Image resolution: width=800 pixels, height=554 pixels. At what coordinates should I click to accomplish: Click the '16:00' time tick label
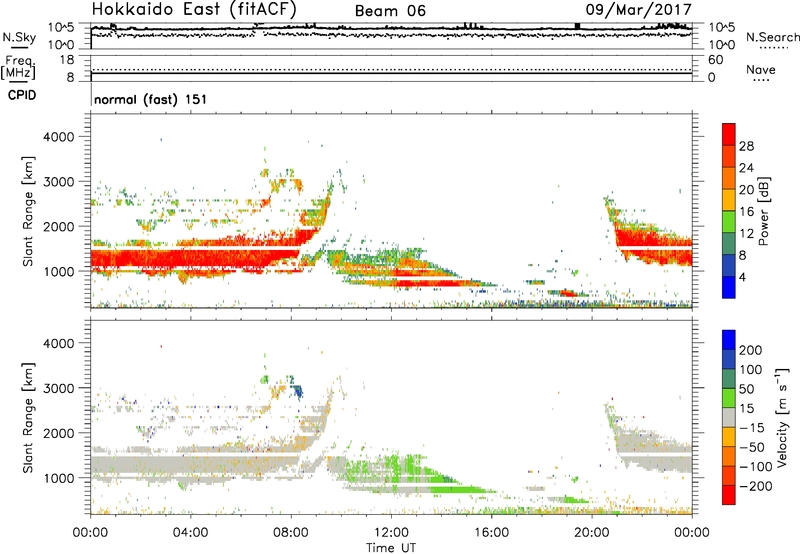tap(491, 533)
